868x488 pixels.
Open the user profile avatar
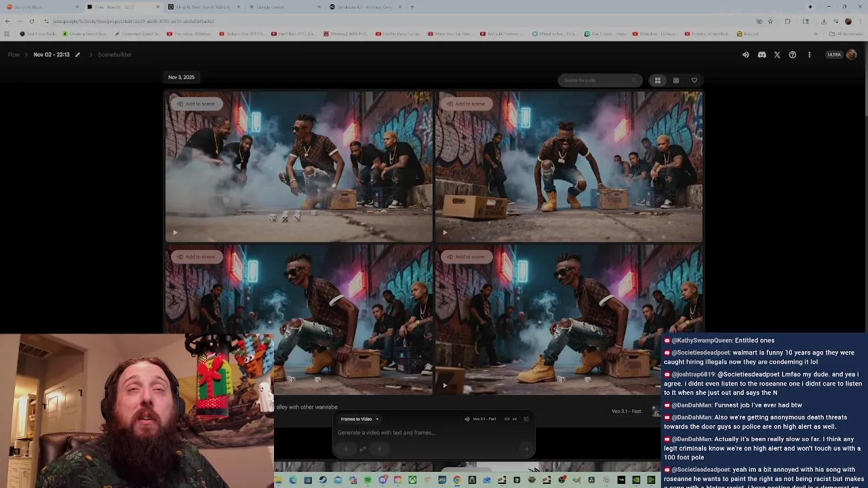[x=852, y=55]
